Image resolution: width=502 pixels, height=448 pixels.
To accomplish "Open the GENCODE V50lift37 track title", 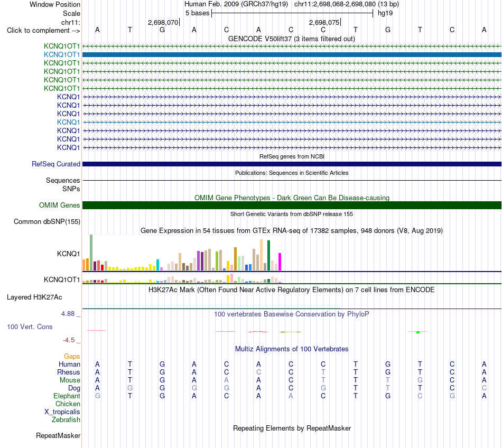I will [x=292, y=39].
